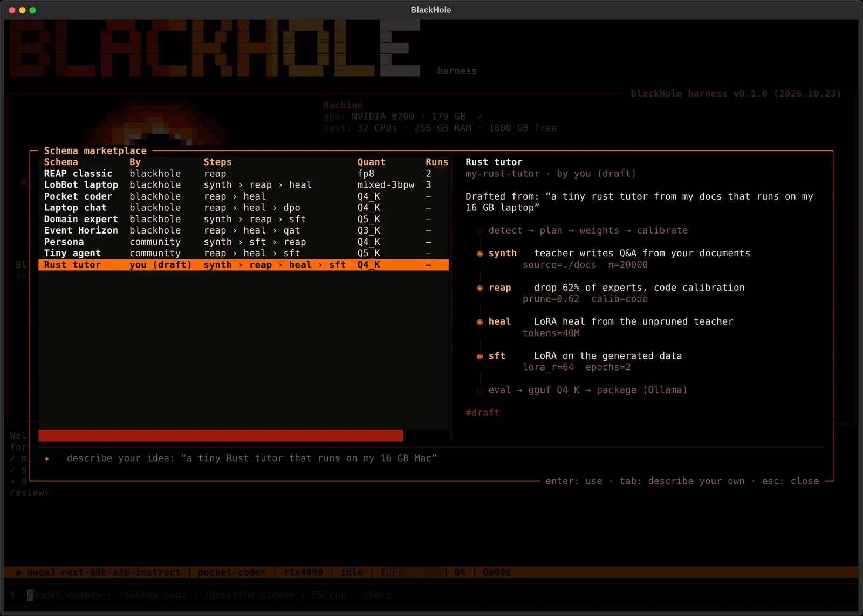Viewport: 863px width, 616px height.
Task: Select the Domain expert schema row
Action: coord(243,219)
